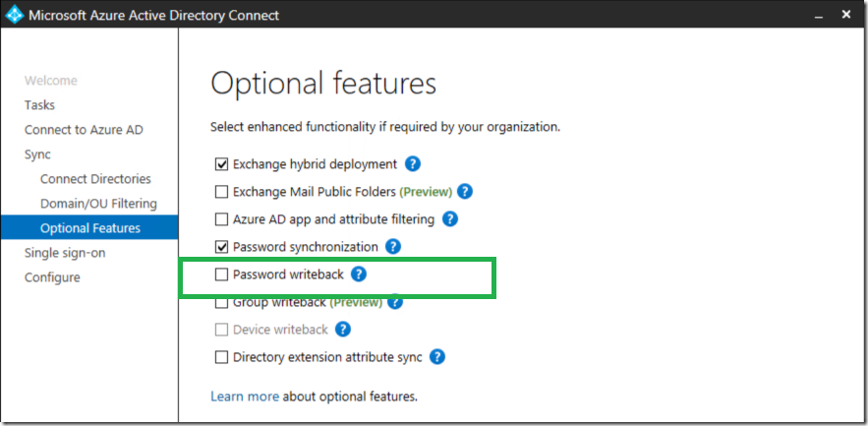Viewport: 868px width, 426px height.
Task: Go to the Welcome step in sidebar
Action: click(x=51, y=81)
